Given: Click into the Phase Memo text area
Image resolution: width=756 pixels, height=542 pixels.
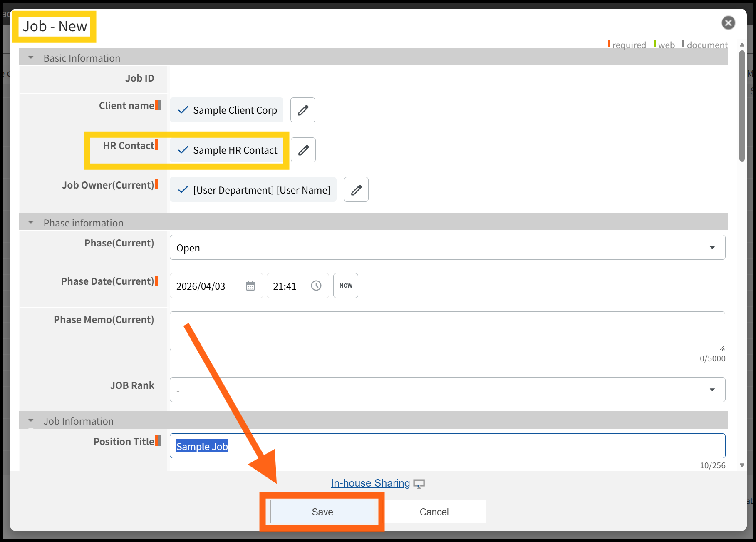Looking at the screenshot, I should (447, 331).
